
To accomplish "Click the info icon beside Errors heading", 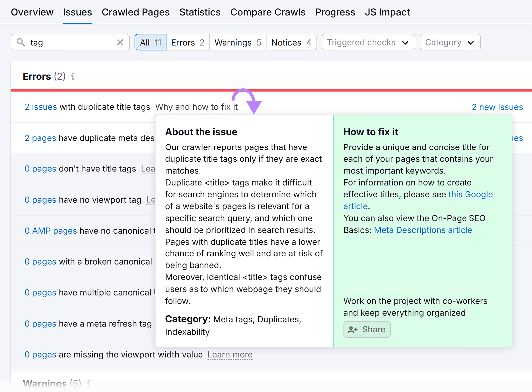I will tap(73, 76).
